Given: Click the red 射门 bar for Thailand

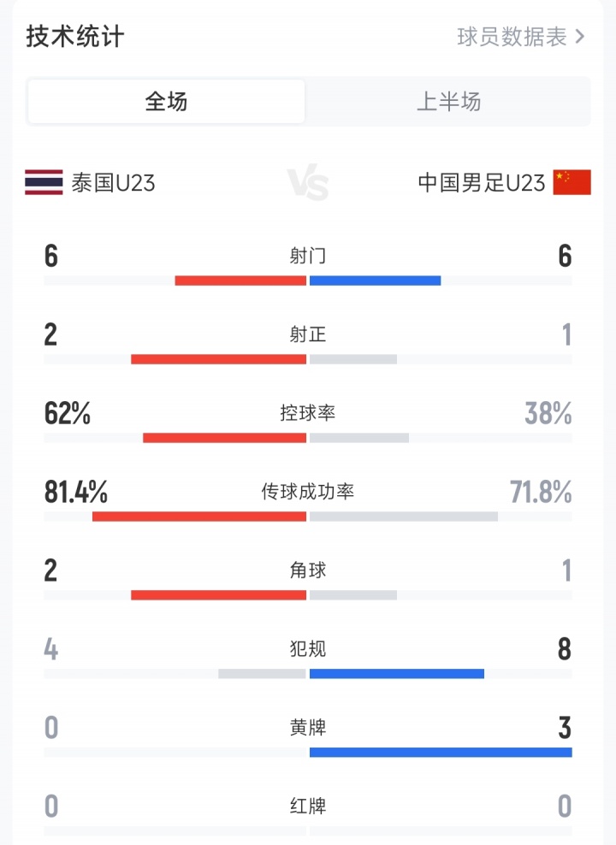Looking at the screenshot, I should pyautogui.click(x=240, y=281).
